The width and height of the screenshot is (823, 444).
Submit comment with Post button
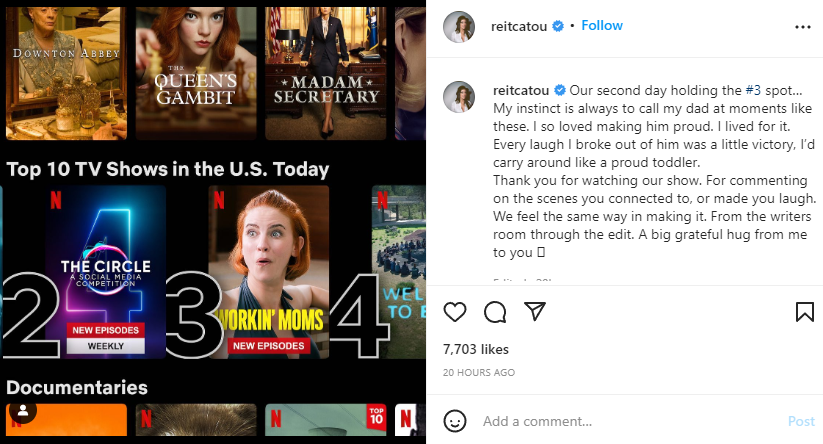coord(801,421)
